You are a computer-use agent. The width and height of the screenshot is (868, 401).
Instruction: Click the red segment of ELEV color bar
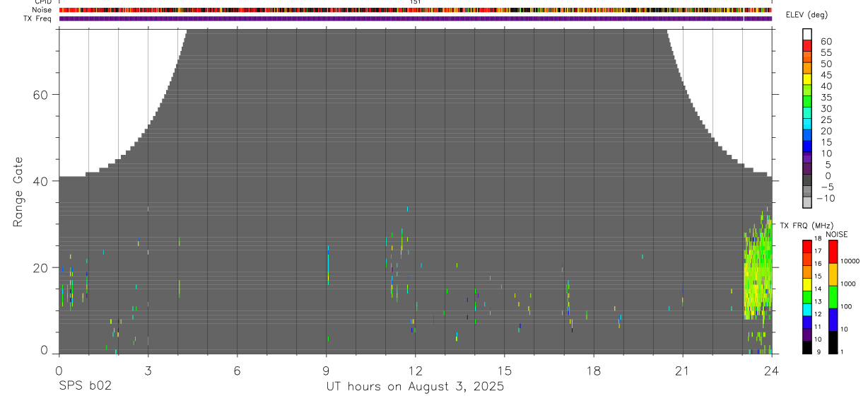coord(807,45)
